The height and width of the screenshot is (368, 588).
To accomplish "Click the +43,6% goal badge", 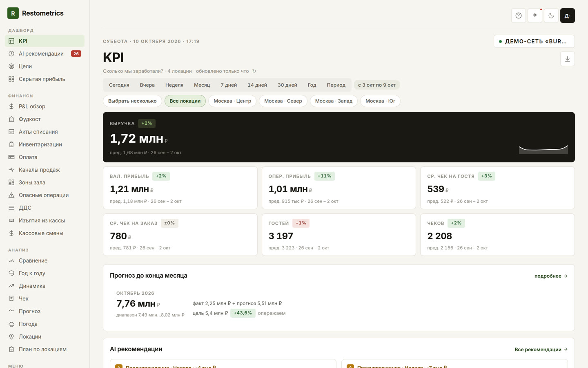I will (243, 313).
